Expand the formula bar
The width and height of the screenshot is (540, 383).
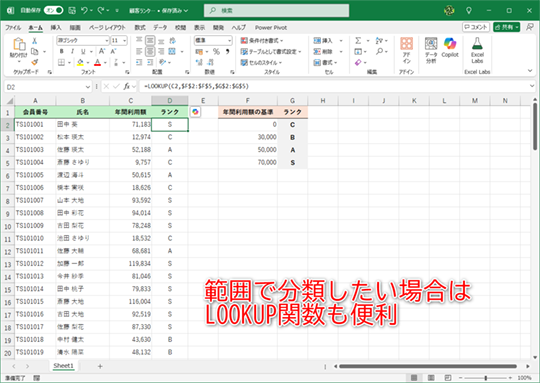[532, 86]
